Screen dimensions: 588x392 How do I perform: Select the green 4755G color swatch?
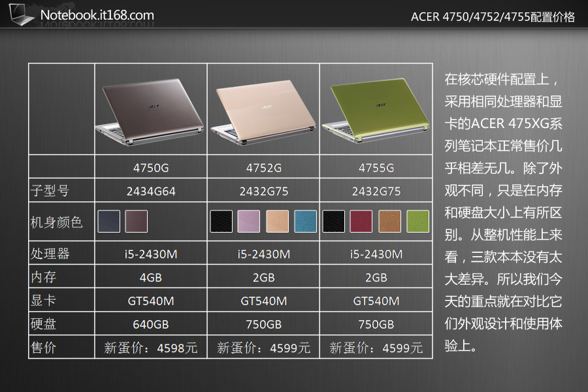click(x=417, y=221)
